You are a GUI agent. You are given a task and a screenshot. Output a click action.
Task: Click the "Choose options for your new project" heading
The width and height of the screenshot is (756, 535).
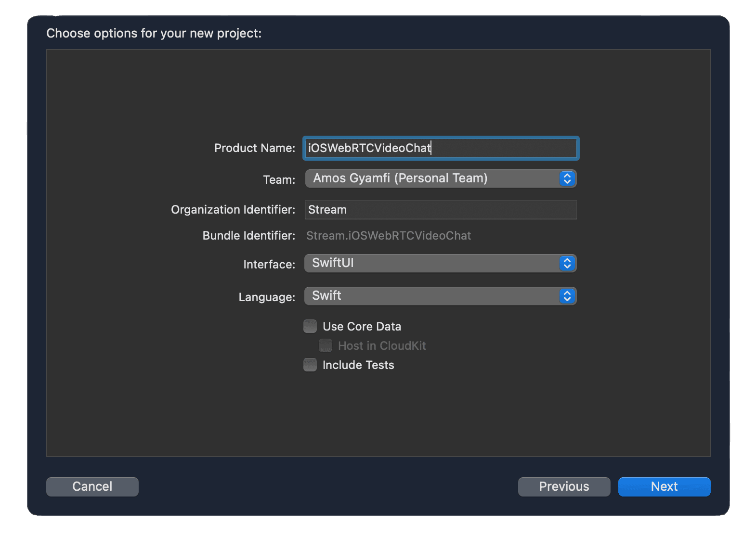154,33
